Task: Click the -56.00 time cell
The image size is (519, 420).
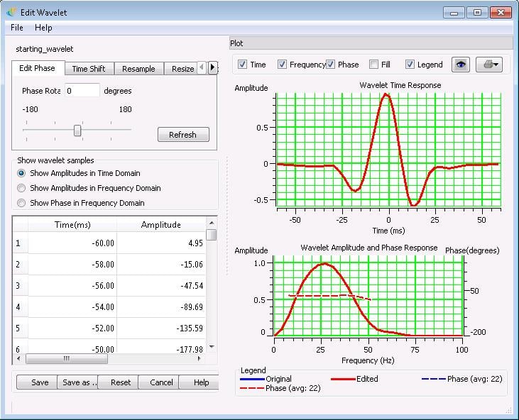Action: [x=72, y=285]
